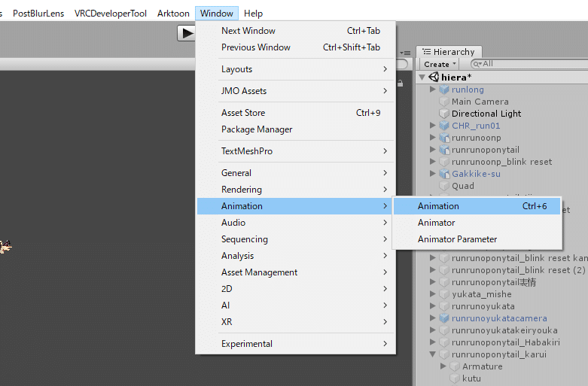This screenshot has width=588, height=386.
Task: Collapse the hiera* scene foldout
Action: [x=422, y=77]
